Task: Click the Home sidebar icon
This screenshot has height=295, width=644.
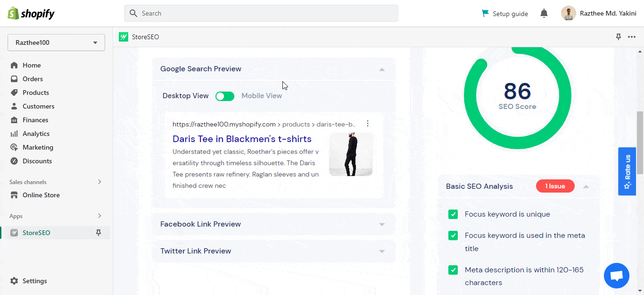Action: click(14, 65)
